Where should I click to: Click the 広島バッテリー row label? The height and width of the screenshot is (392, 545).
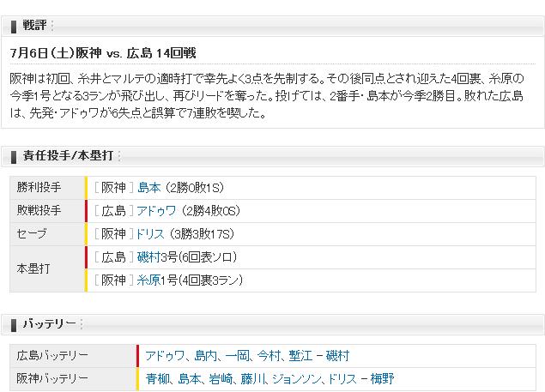pos(52,355)
